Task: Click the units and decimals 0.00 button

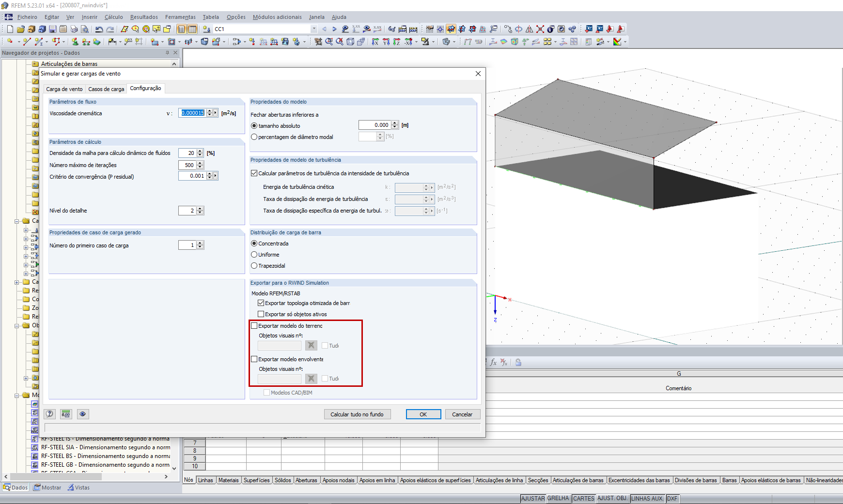Action: coord(66,414)
